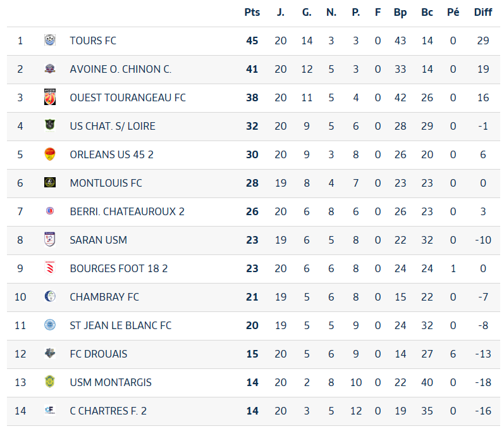Image resolution: width=504 pixels, height=431 pixels.
Task: Open the Chambray FC team link
Action: click(x=104, y=297)
